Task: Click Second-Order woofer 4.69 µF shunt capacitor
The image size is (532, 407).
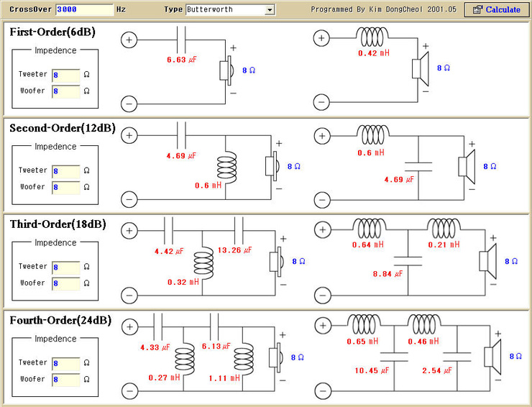Action: [418, 167]
